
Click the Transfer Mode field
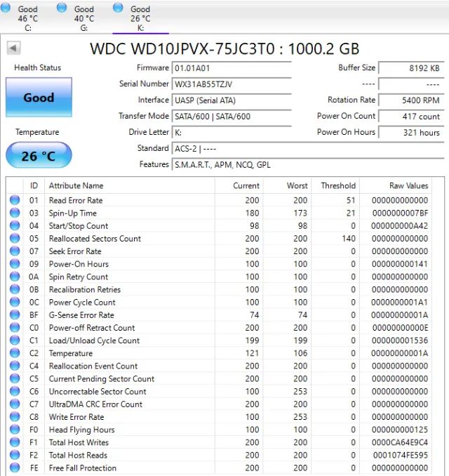232,117
